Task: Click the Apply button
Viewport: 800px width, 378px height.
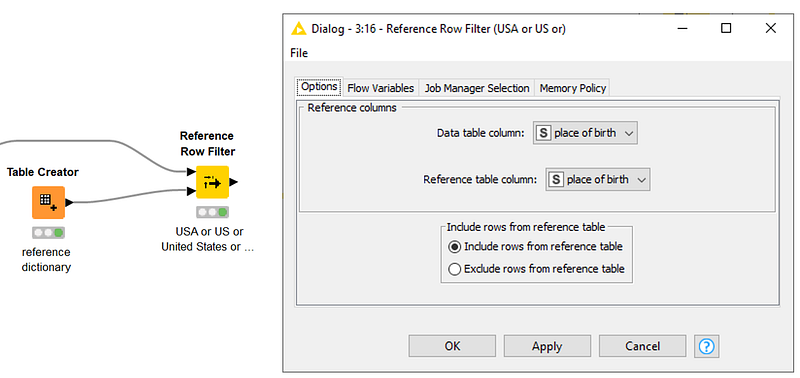Action: 547,346
